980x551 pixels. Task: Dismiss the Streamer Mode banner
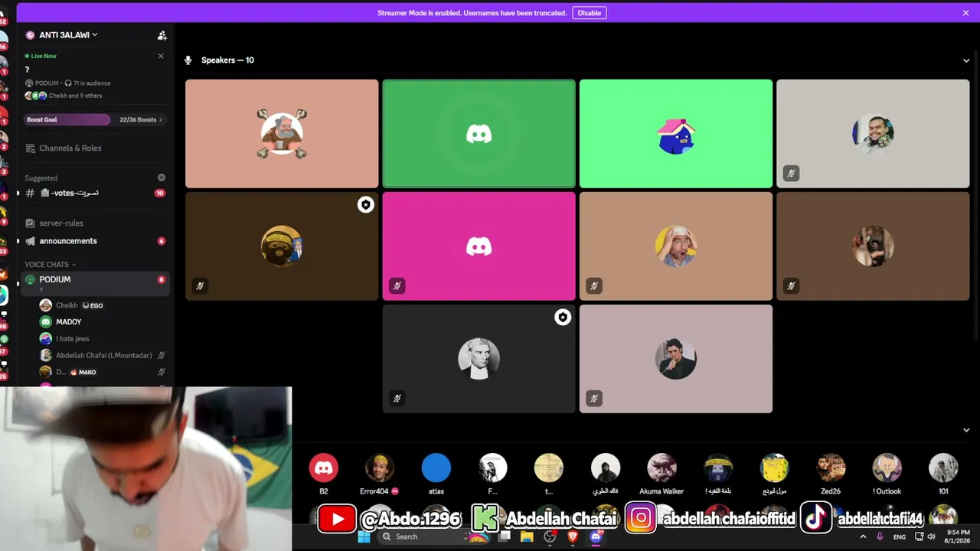point(965,13)
